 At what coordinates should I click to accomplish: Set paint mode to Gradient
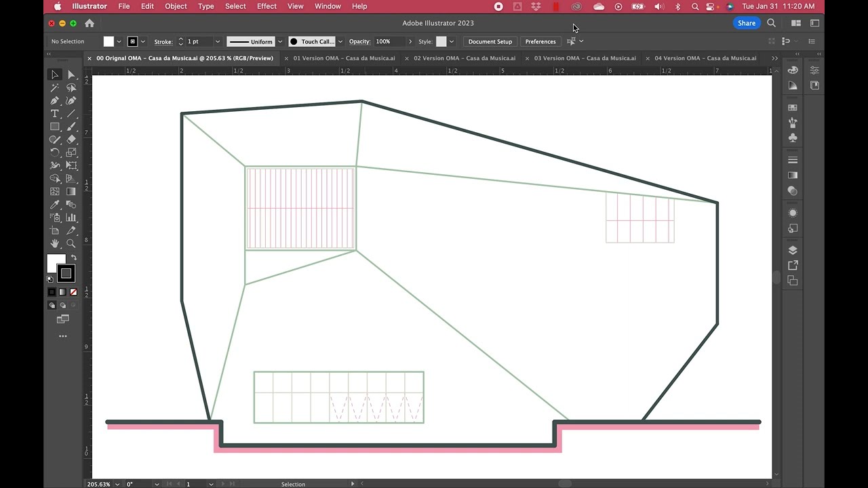coord(62,292)
